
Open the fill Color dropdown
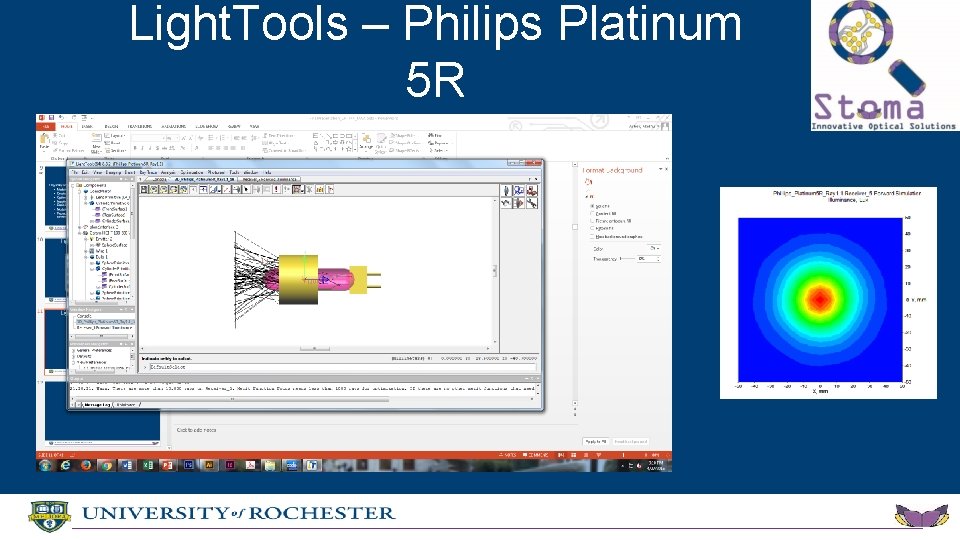click(653, 248)
